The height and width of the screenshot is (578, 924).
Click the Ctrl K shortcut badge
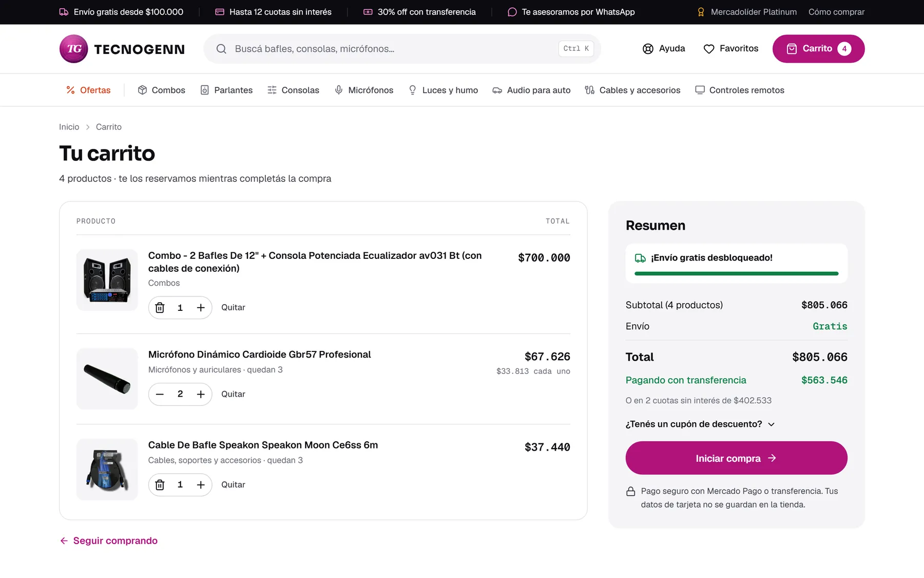point(576,49)
